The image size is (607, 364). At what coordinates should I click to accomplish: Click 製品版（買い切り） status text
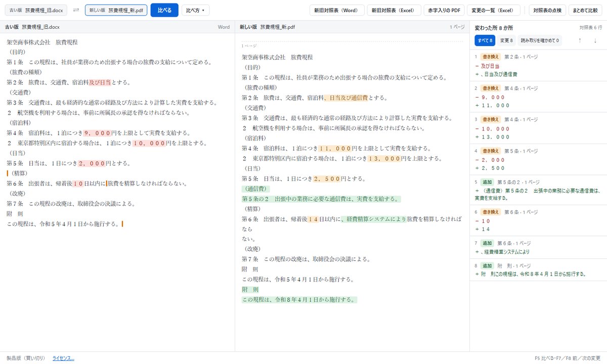[x=25, y=358]
